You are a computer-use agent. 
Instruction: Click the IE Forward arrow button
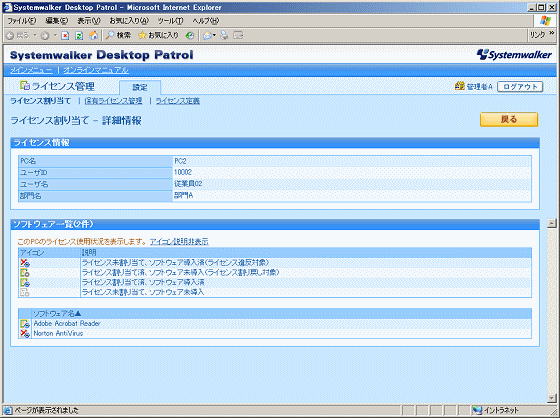pyautogui.click(x=45, y=35)
